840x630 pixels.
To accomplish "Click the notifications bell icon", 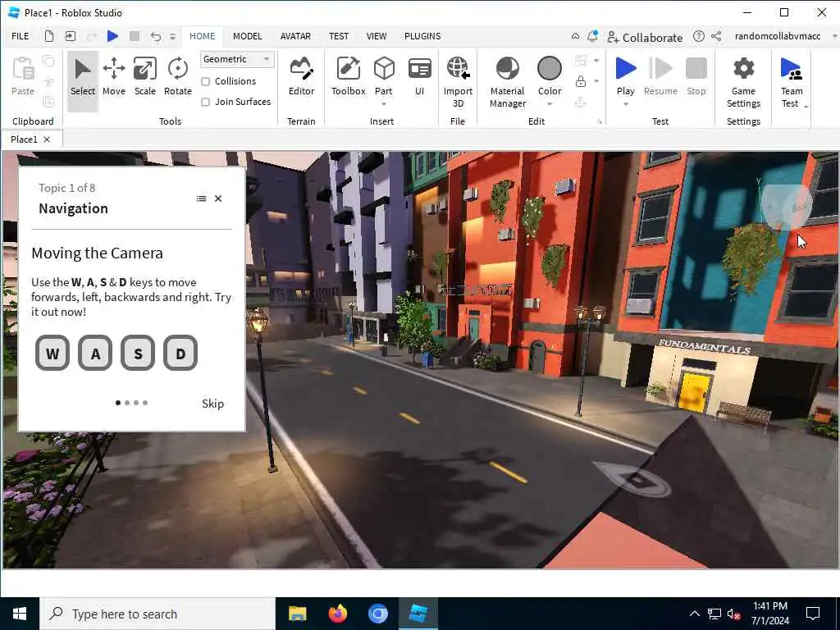I will (592, 36).
